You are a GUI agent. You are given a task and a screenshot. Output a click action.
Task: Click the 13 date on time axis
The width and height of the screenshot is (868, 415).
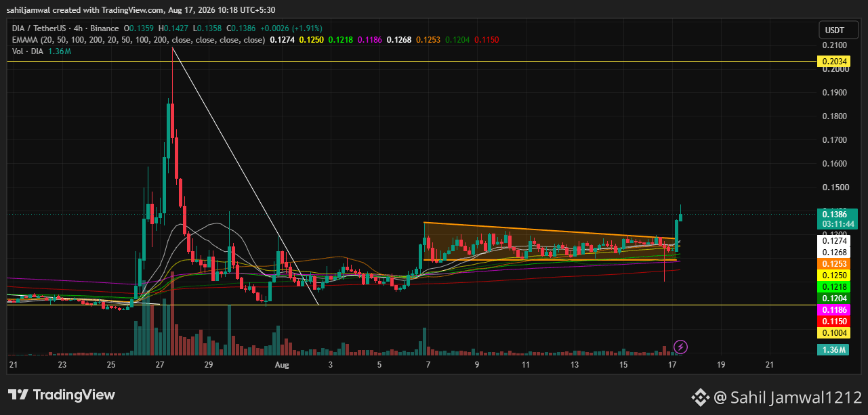[575, 365]
